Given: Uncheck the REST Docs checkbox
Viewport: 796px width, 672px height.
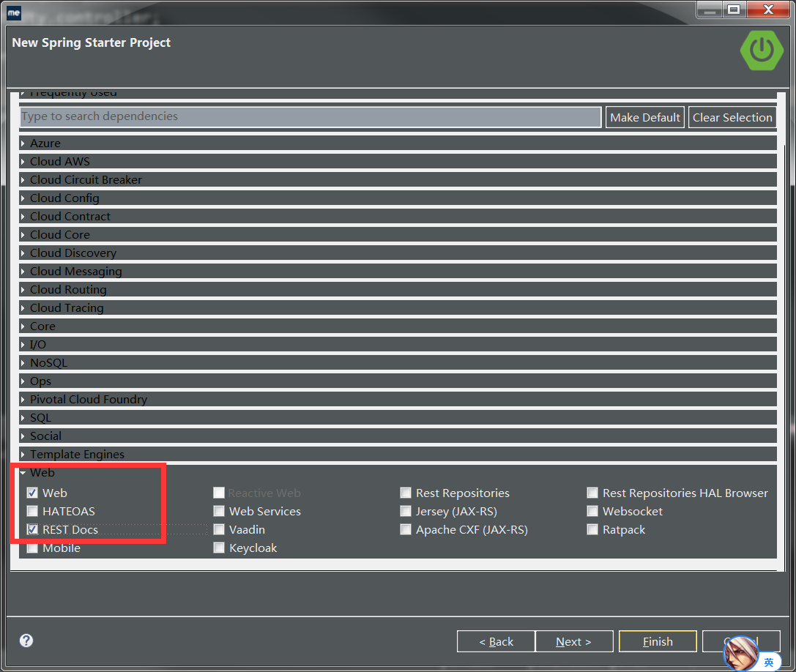Looking at the screenshot, I should [x=32, y=529].
